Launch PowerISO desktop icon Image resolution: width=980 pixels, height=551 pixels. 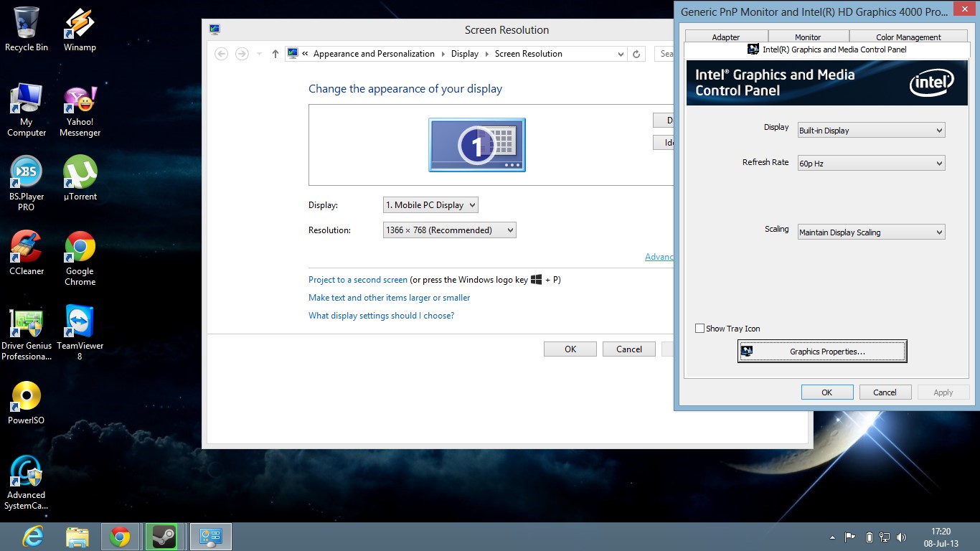tap(27, 397)
